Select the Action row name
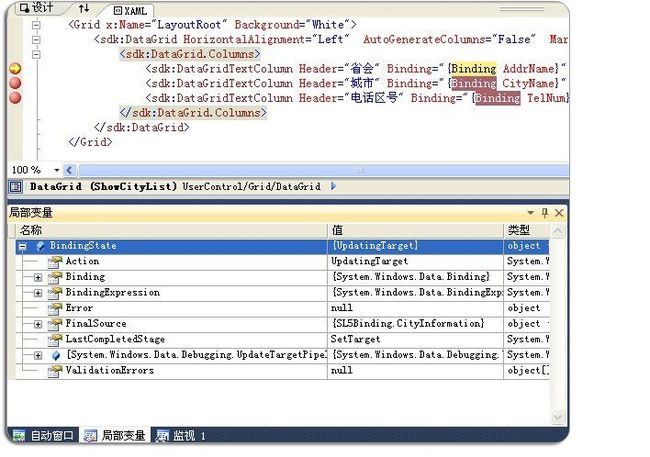650x457 pixels. (82, 261)
